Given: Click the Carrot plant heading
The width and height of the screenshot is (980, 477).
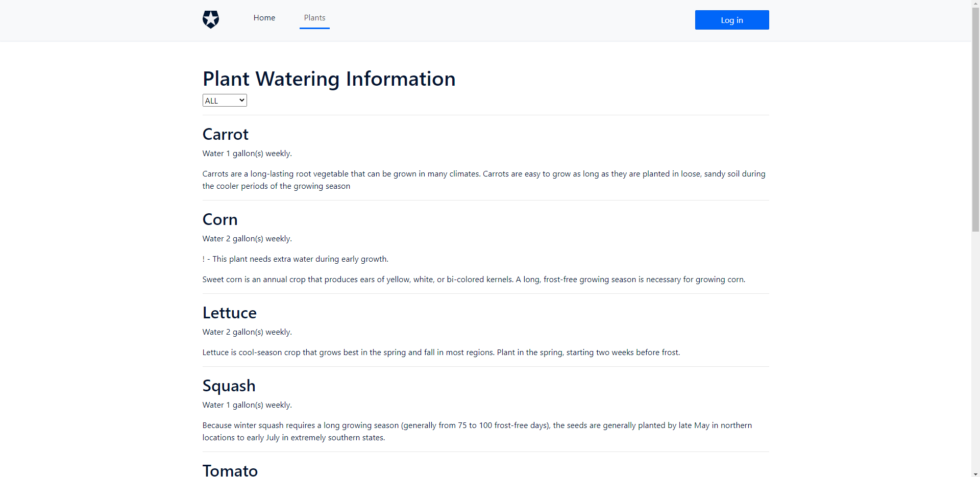Looking at the screenshot, I should click(x=225, y=134).
